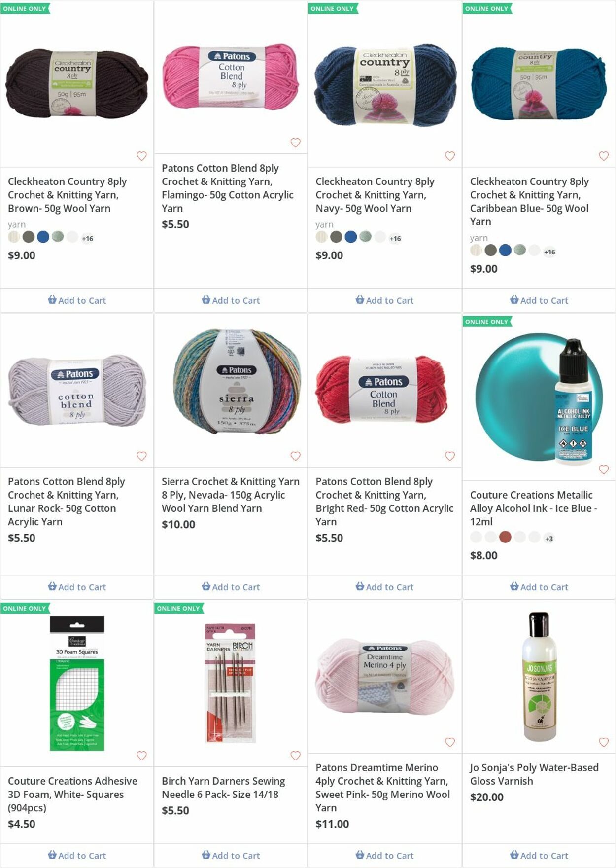The image size is (616, 868).
Task: Add Patons Flamingo yarn to wishlist heart
Action: tap(295, 143)
